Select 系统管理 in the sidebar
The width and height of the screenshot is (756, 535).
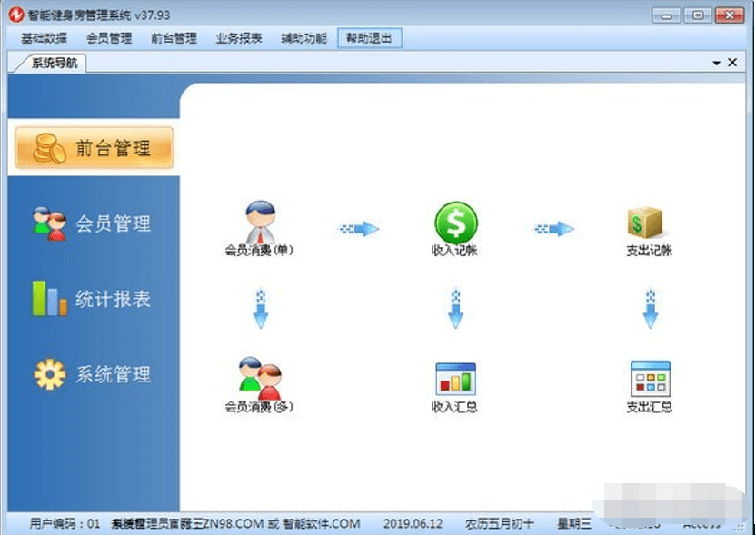(x=93, y=374)
